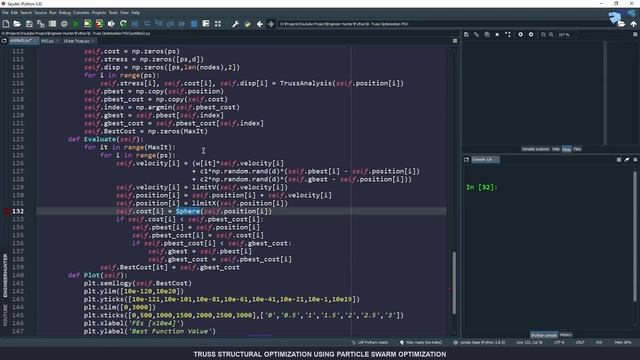Viewport: 640px width, 360px height.
Task: Click Kite ready status entry
Action: (x=421, y=342)
